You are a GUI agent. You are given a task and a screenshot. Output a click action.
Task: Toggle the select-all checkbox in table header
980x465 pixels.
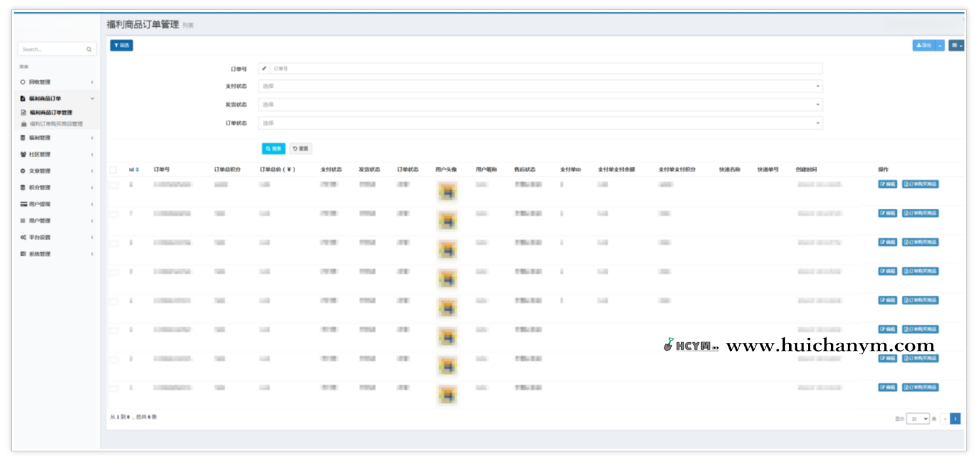(x=114, y=170)
